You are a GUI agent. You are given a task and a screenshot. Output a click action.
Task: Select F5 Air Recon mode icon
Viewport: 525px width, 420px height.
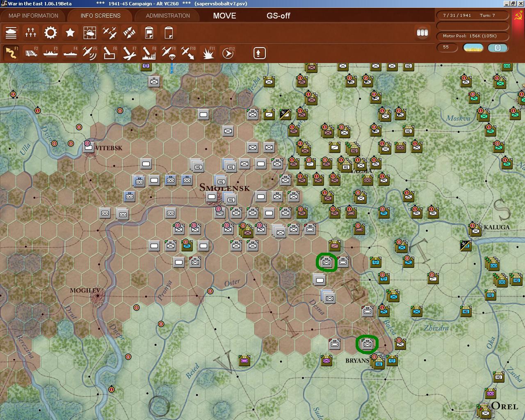tap(90, 53)
